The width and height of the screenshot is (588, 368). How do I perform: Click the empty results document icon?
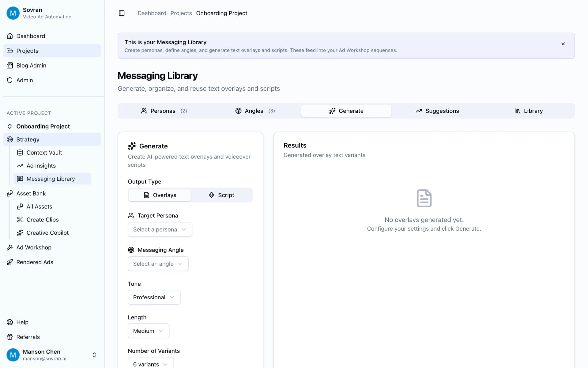424,198
